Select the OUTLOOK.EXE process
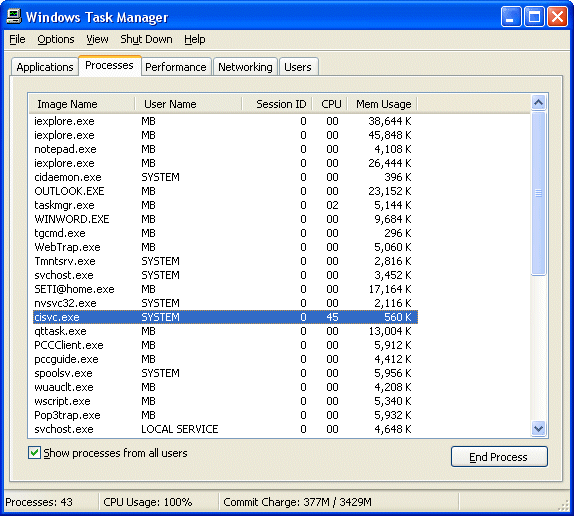Screen dimensions: 574x516 click(225, 191)
